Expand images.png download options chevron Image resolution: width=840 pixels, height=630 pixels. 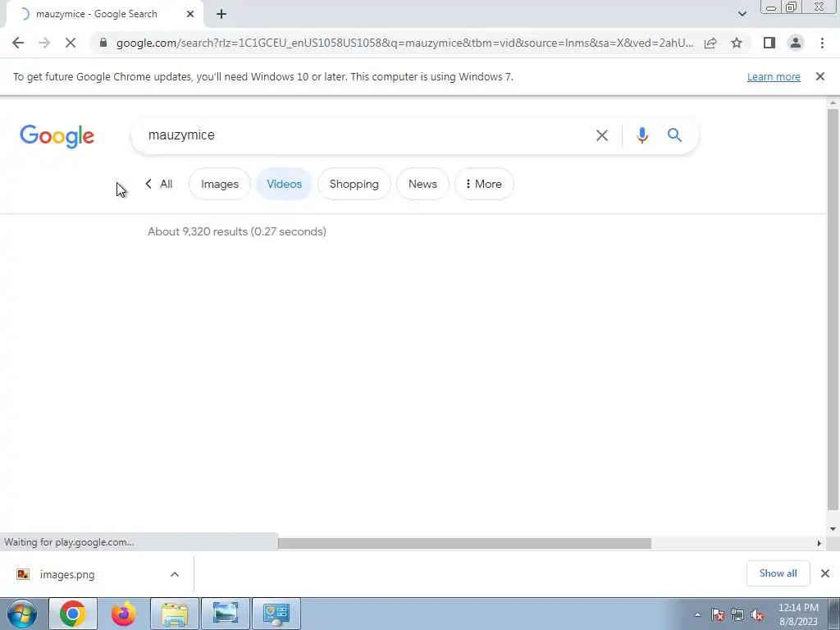[175, 574]
